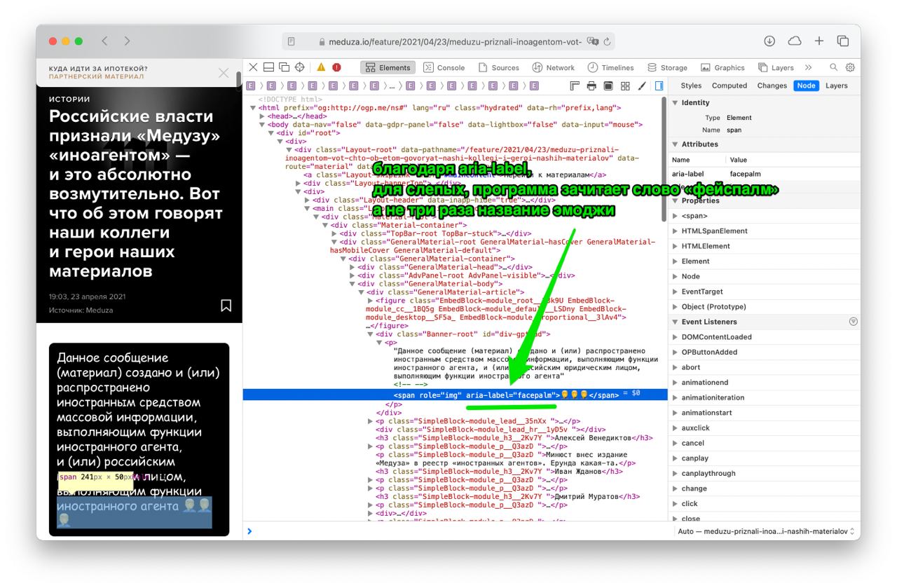
Task: Collapse the Properties section
Action: tap(675, 200)
